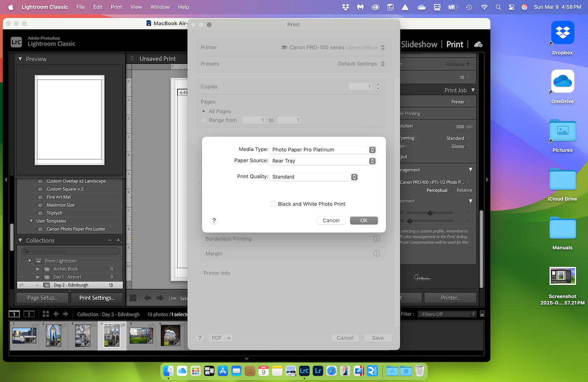
Task: Open second window display button 2
Action: [x=29, y=314]
